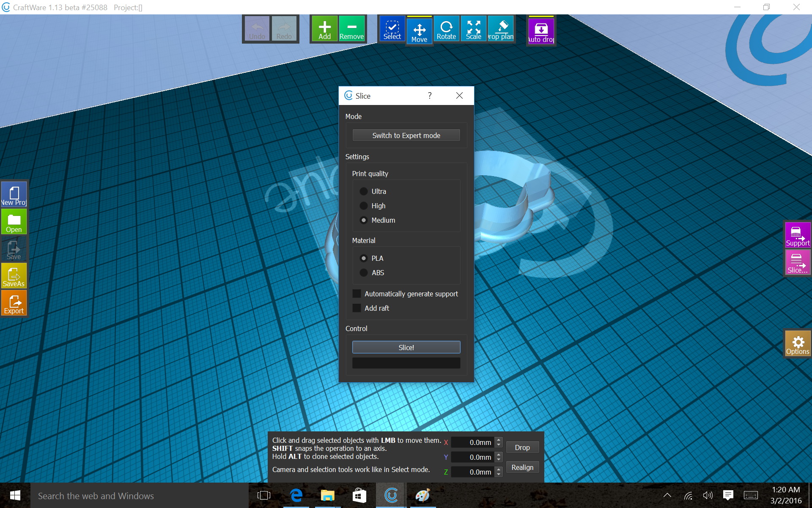Click the Export icon in left sidebar
Image resolution: width=812 pixels, height=508 pixels.
click(14, 303)
